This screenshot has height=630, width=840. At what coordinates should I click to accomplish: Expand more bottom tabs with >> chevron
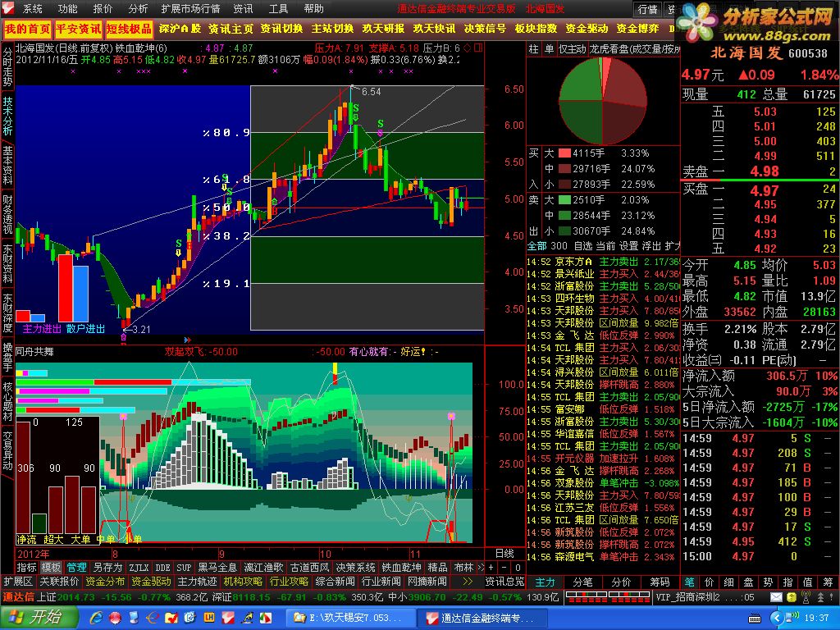pyautogui.click(x=468, y=582)
